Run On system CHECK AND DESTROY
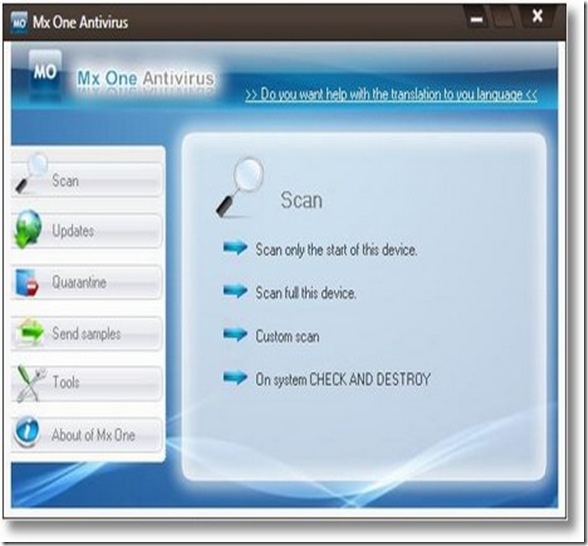The image size is (588, 546). 343,379
